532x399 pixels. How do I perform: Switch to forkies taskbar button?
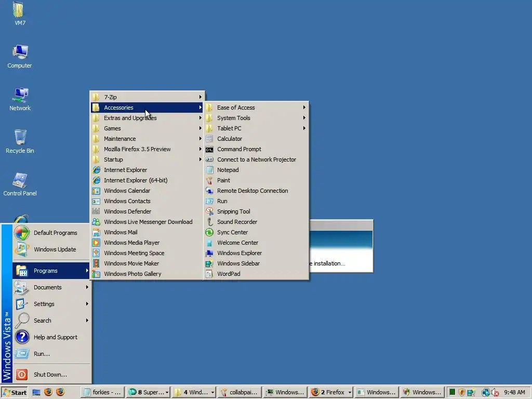point(102,393)
